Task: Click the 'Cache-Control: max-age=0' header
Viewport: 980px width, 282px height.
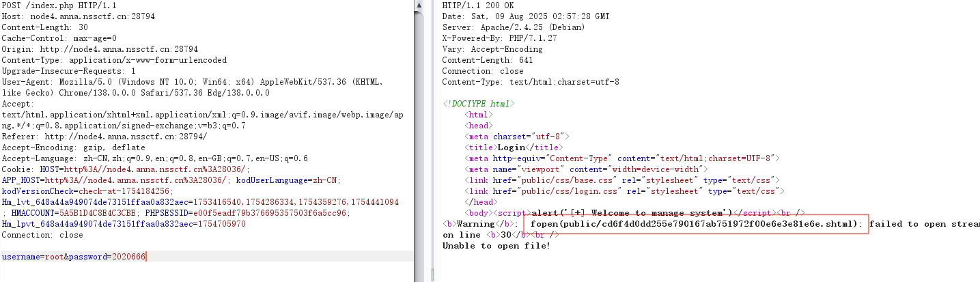Action: [59, 38]
